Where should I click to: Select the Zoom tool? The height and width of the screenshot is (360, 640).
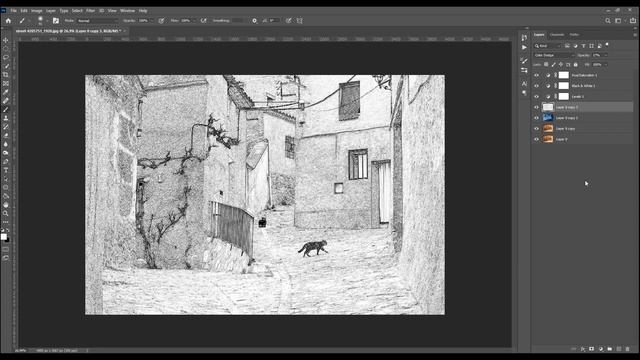pos(6,213)
